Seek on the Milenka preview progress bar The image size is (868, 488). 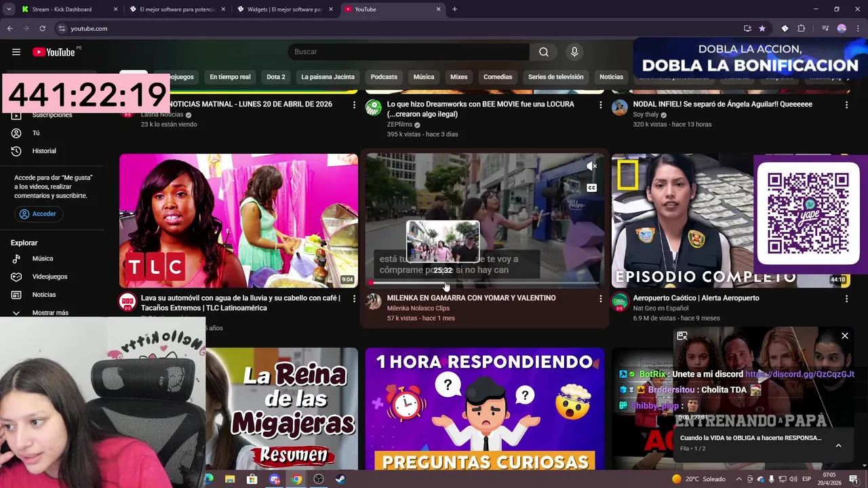point(484,283)
